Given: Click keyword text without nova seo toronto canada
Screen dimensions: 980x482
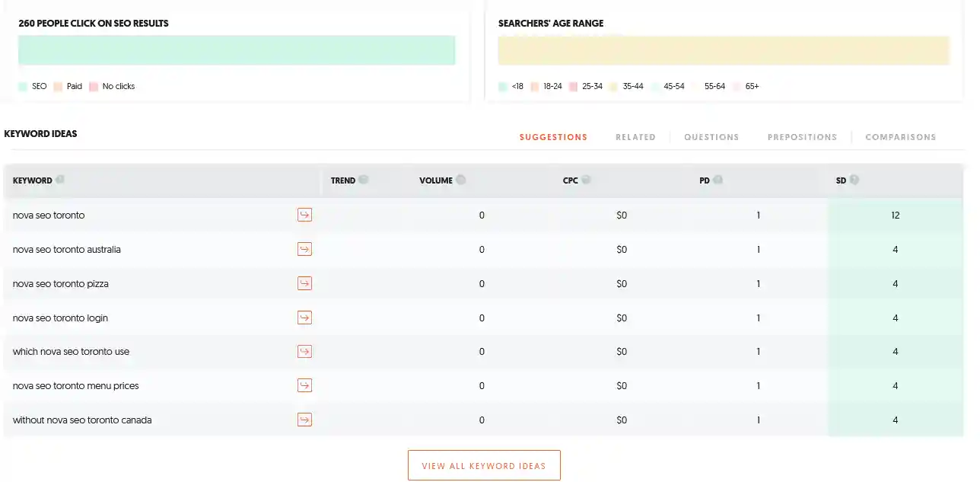Looking at the screenshot, I should 82,420.
